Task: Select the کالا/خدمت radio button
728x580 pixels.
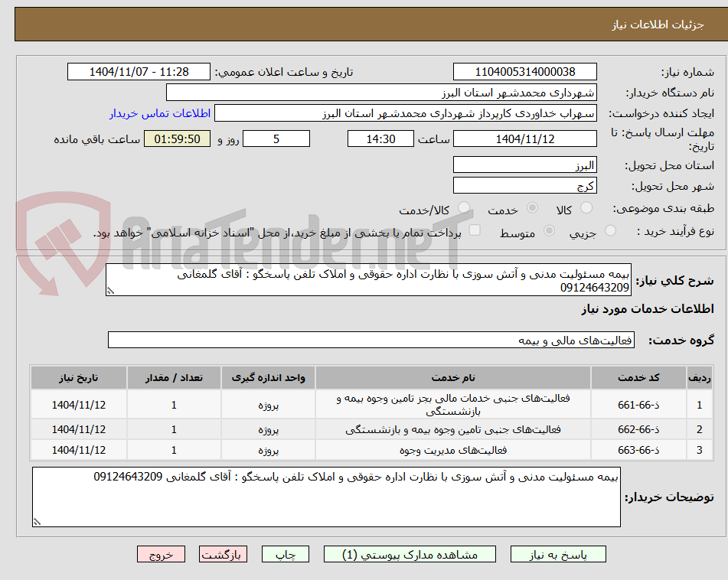Action: [464, 207]
